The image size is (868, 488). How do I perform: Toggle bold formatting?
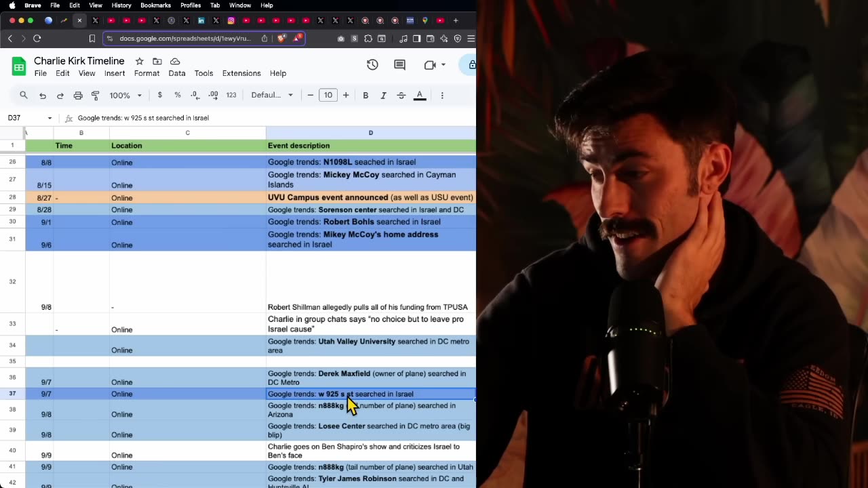(366, 96)
